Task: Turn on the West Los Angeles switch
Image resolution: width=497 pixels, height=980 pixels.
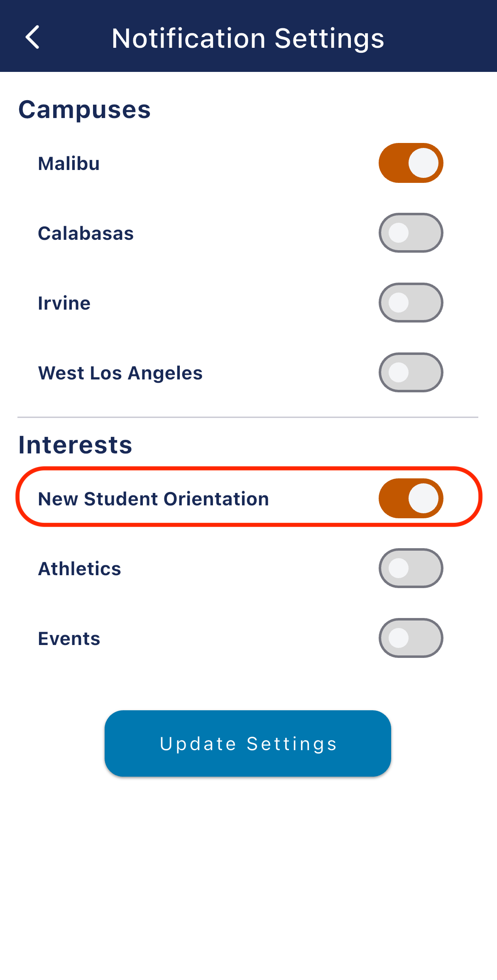Action: (411, 372)
